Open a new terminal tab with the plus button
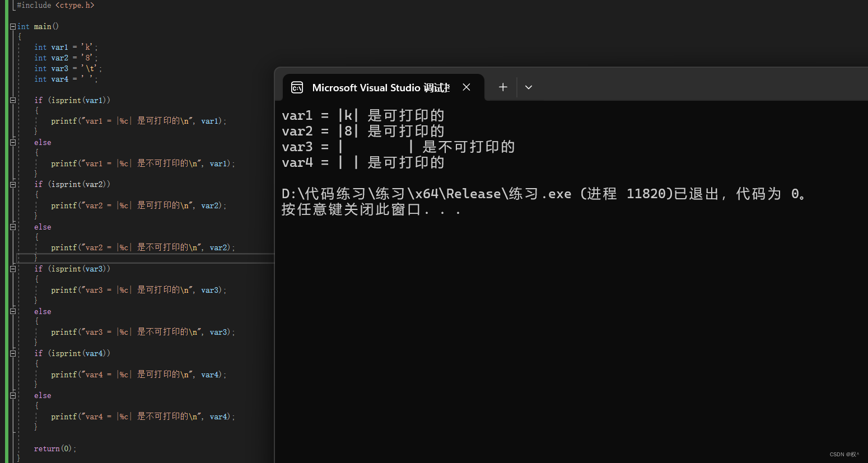 tap(503, 87)
